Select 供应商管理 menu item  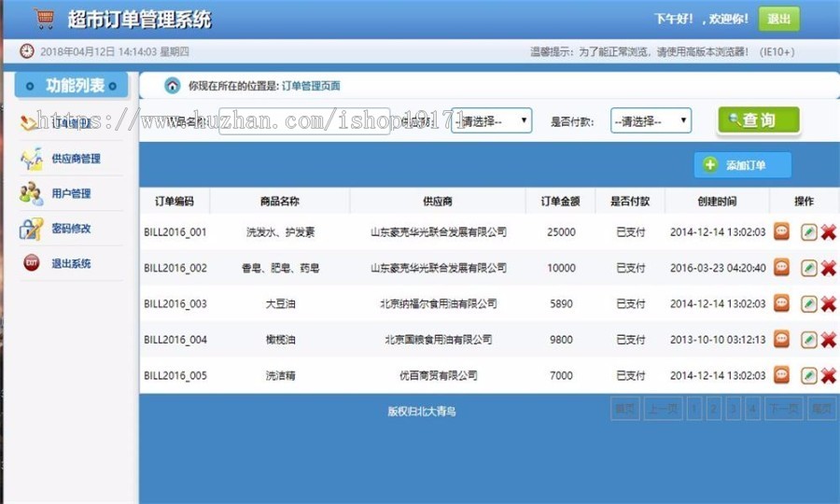click(x=77, y=159)
